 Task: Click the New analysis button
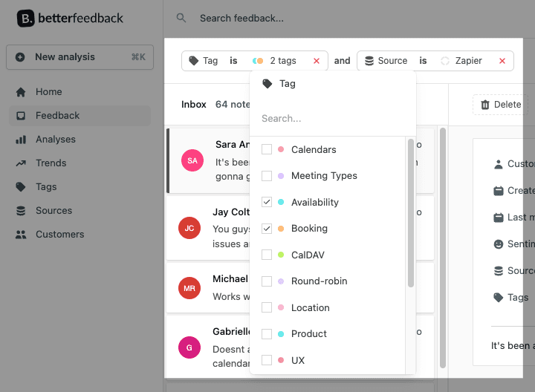coord(80,57)
